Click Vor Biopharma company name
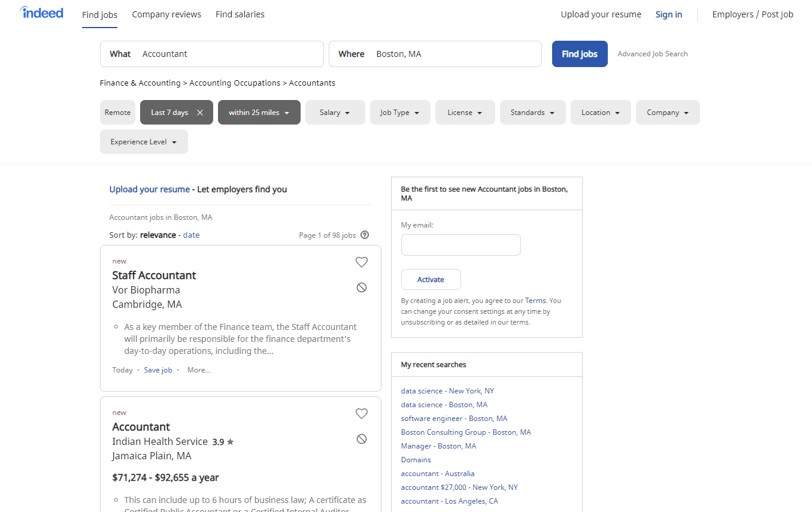This screenshot has height=512, width=812. click(x=146, y=290)
